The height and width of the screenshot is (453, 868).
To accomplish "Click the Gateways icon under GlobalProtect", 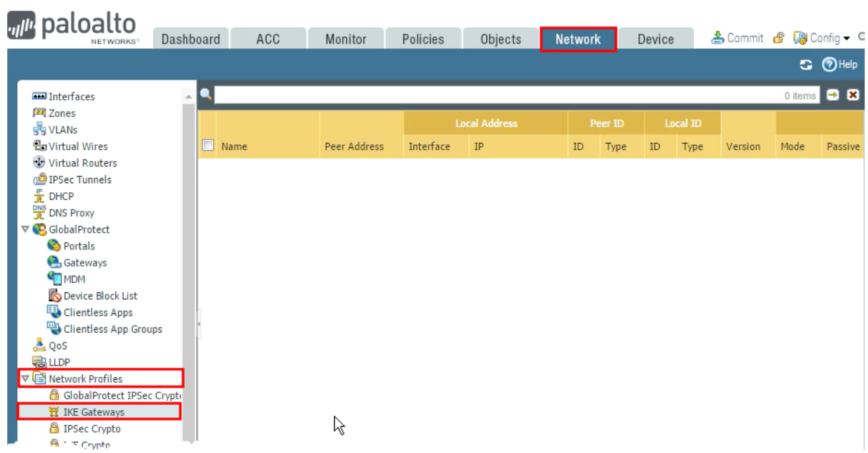I will click(54, 263).
